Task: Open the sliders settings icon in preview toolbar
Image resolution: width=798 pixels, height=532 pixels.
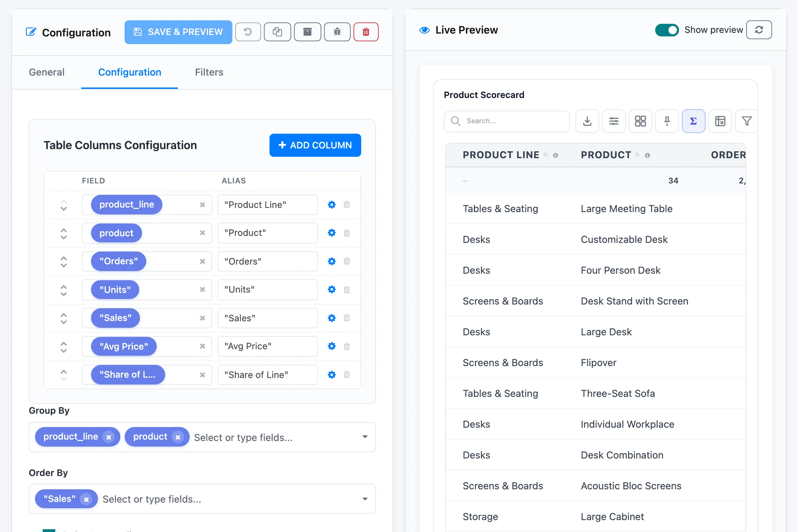Action: pos(614,121)
